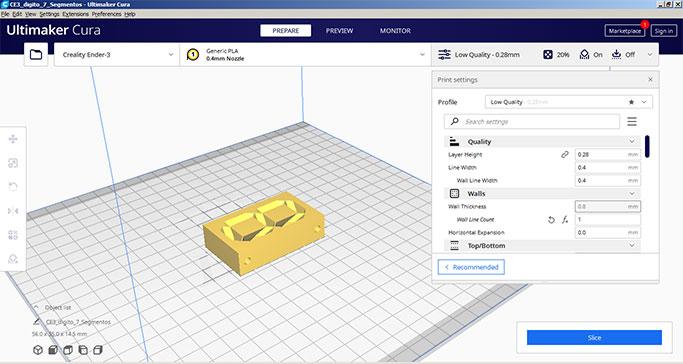The width and height of the screenshot is (683, 364).
Task: Click the pencil icon beside the object name
Action: point(37,322)
